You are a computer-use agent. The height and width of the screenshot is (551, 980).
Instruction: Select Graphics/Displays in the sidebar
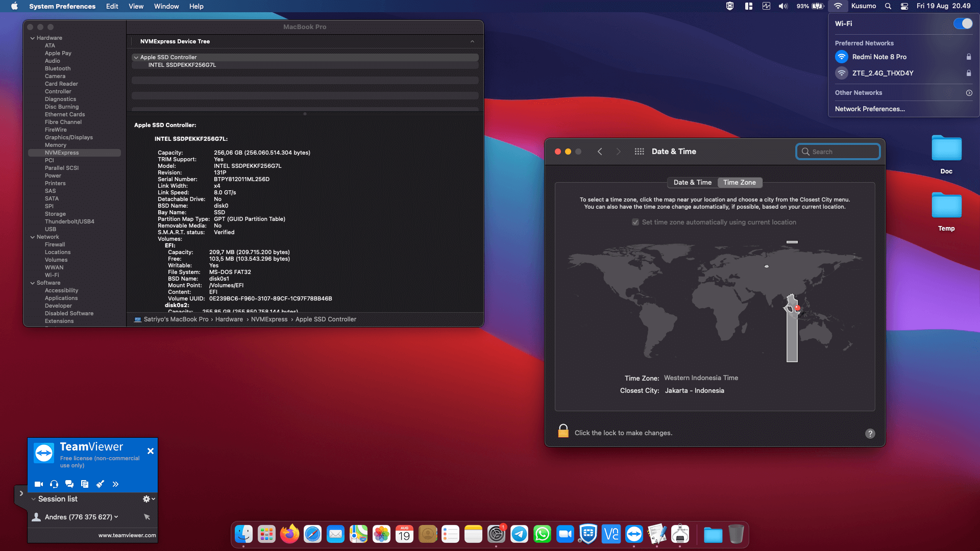click(x=69, y=137)
